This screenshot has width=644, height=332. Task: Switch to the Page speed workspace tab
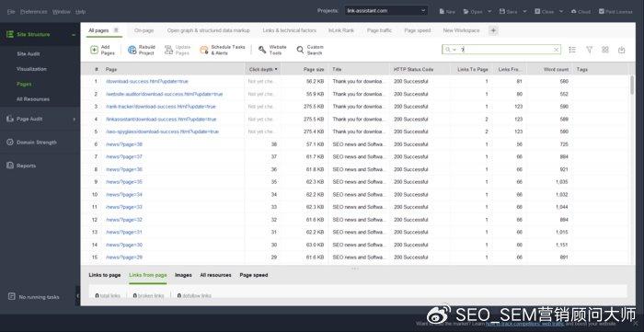pos(418,30)
